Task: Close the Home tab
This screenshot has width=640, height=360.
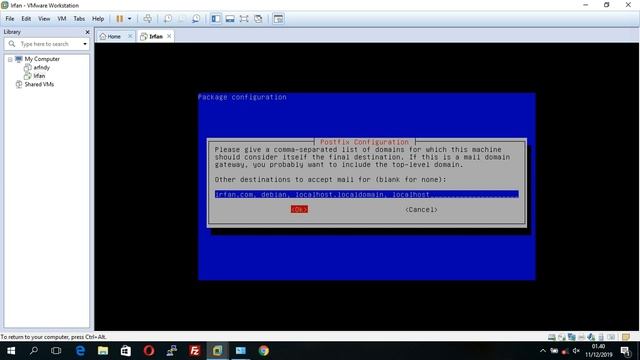Action: 130,36
